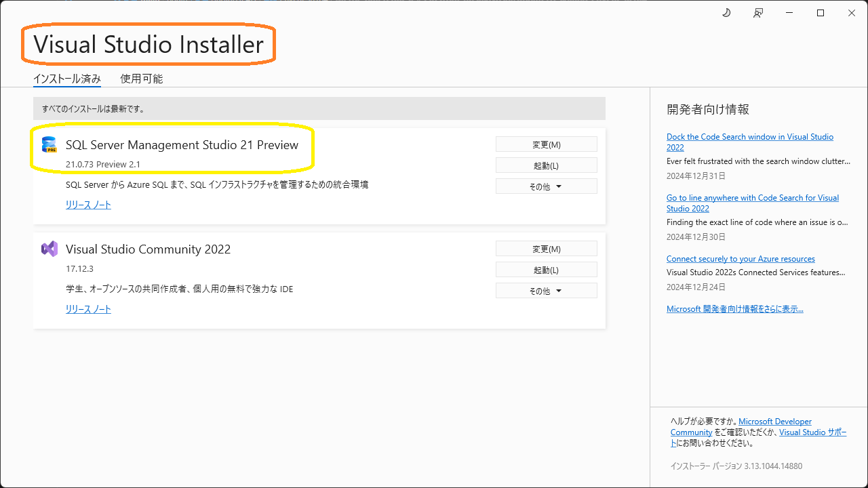This screenshot has height=488, width=868.
Task: Switch to the 使用可能 tab
Action: coord(142,79)
